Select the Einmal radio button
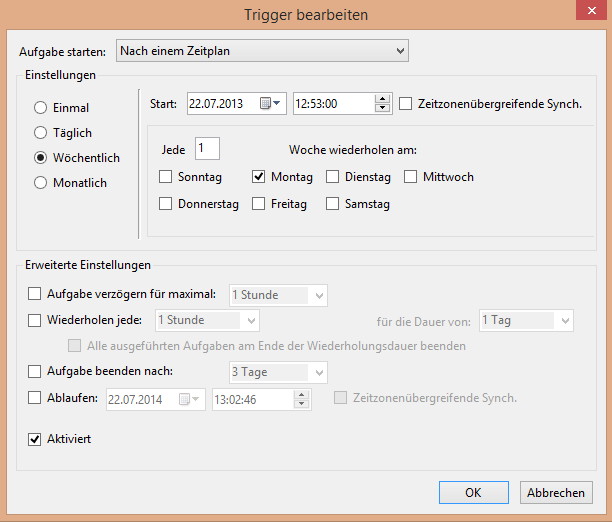Screen dimensions: 612x522 pyautogui.click(x=41, y=107)
